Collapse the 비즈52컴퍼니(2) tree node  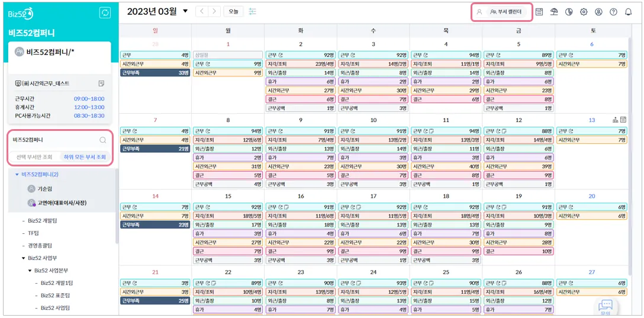pyautogui.click(x=17, y=174)
